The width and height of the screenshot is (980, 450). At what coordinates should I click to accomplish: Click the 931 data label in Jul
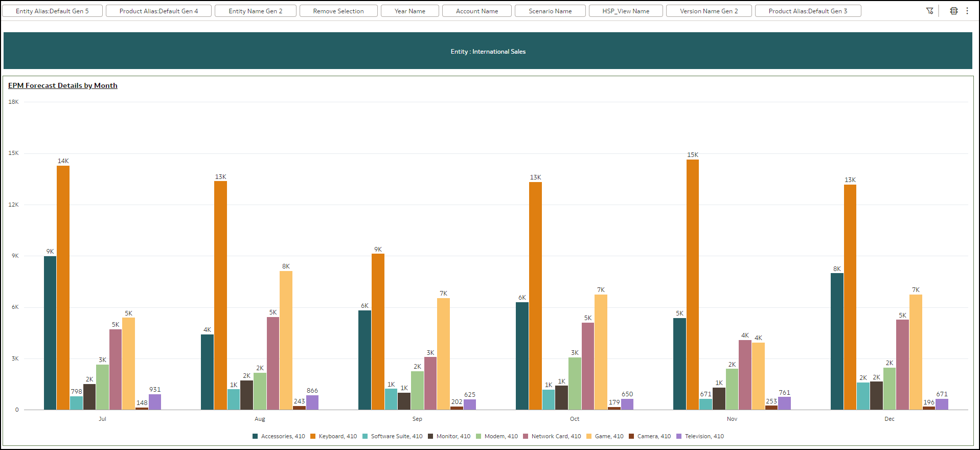pos(155,390)
